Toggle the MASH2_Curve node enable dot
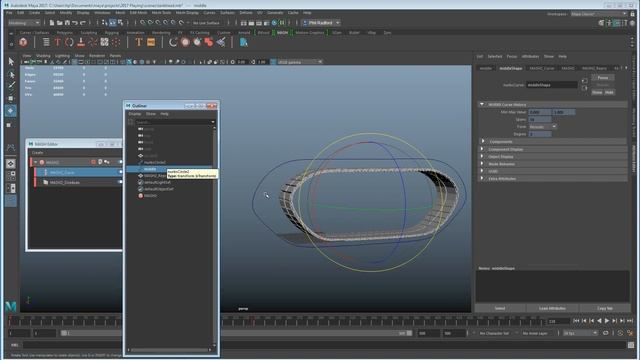This screenshot has width=640, height=360. coord(120,172)
